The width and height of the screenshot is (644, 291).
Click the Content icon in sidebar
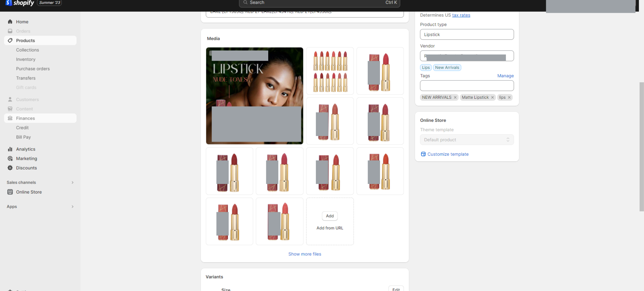10,109
